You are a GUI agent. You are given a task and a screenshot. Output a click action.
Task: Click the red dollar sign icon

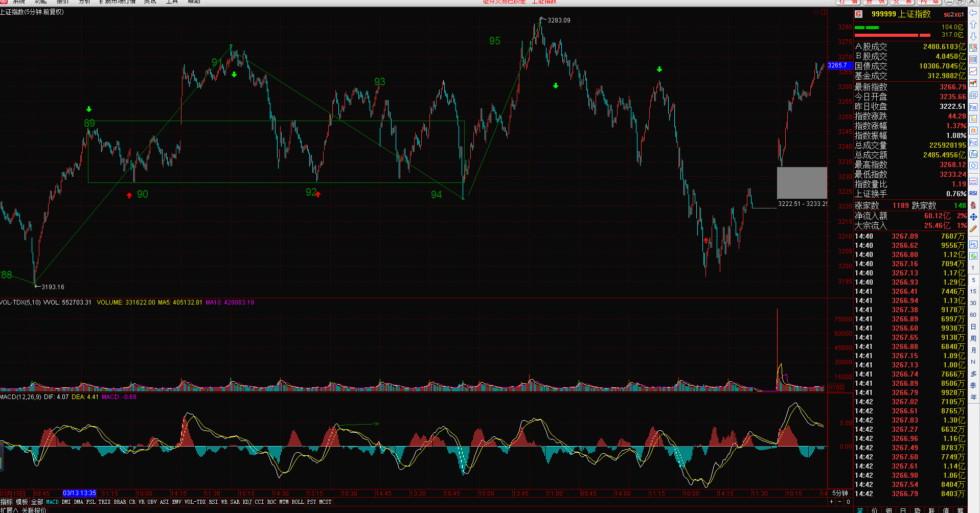[x=973, y=205]
